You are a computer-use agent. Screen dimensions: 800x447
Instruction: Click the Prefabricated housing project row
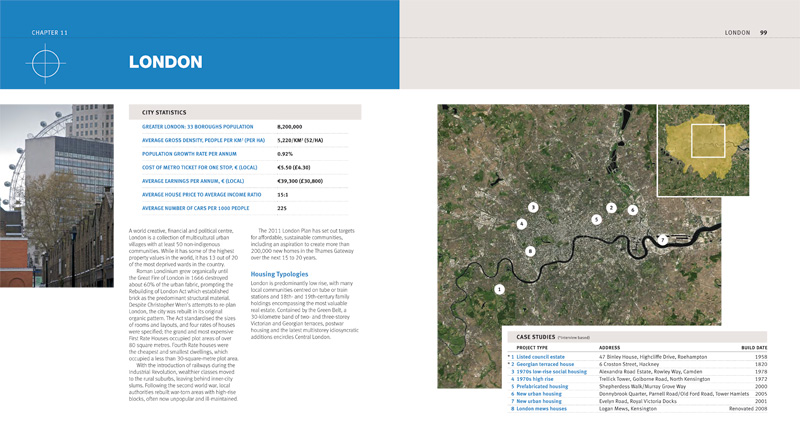550,388
